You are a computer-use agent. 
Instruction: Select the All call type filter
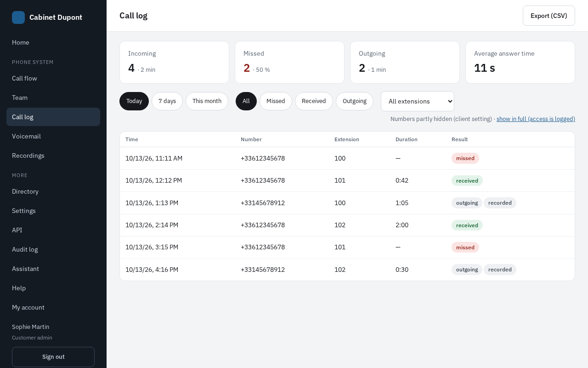246,101
